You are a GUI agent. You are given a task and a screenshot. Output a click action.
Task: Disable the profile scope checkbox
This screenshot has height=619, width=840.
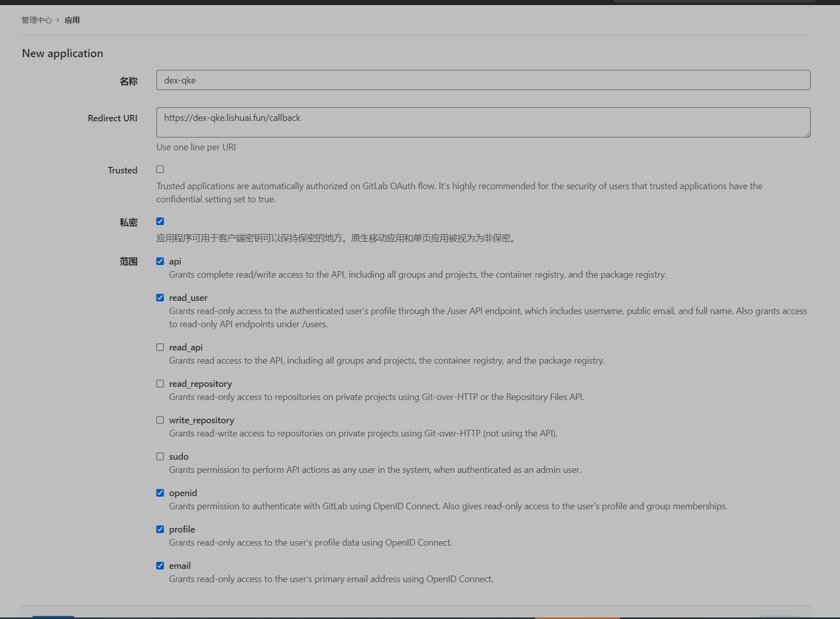coord(160,529)
